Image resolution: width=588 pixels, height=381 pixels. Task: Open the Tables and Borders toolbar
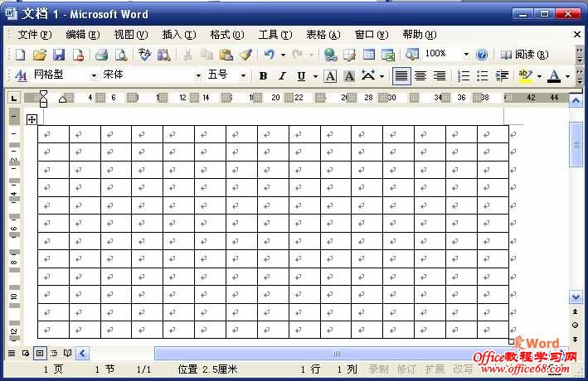point(349,55)
